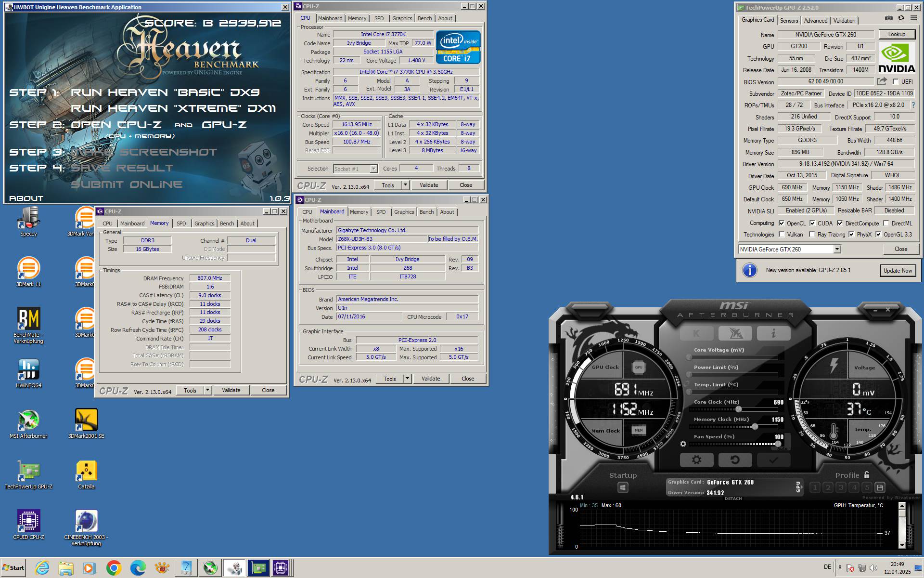This screenshot has height=578, width=924.
Task: Open Afterburner settings gear button
Action: click(696, 460)
